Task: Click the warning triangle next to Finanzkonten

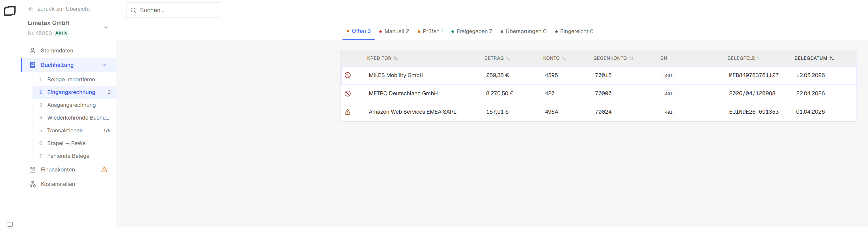Action: 104,169
